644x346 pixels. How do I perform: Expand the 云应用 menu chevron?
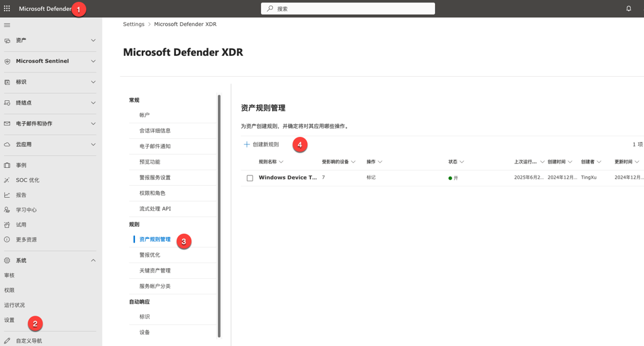[x=93, y=144]
